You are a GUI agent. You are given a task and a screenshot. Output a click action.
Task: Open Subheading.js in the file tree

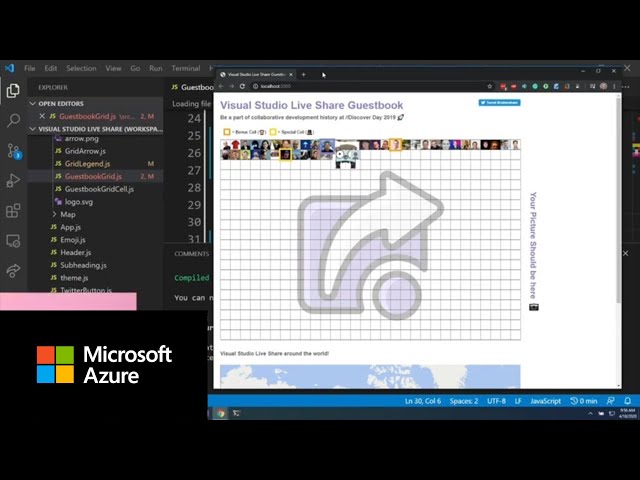click(x=83, y=265)
